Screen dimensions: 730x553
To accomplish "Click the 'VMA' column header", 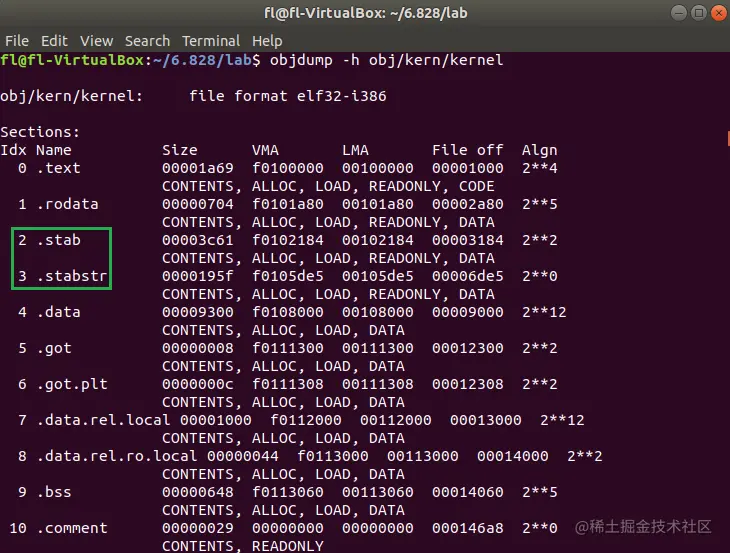I will 265,150.
